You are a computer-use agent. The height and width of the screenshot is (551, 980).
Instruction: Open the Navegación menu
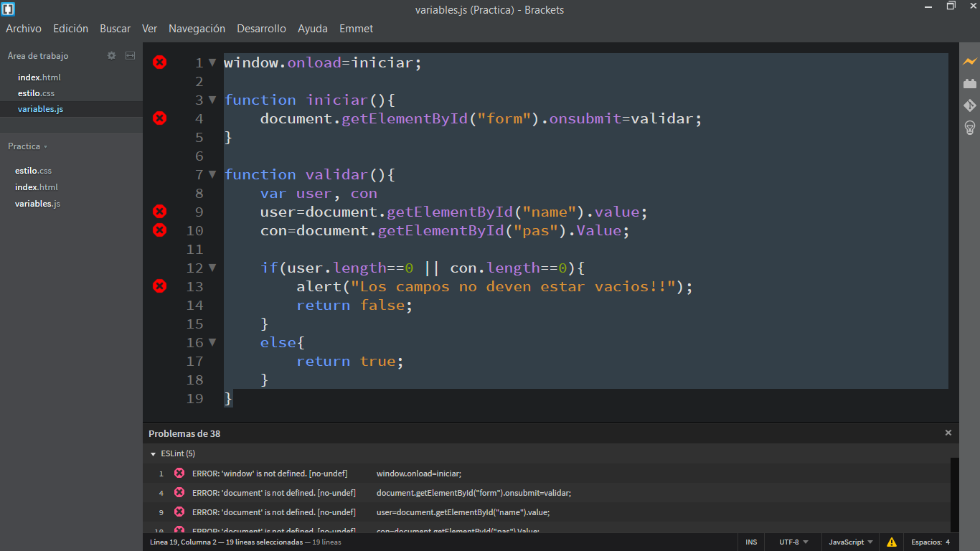pyautogui.click(x=197, y=29)
